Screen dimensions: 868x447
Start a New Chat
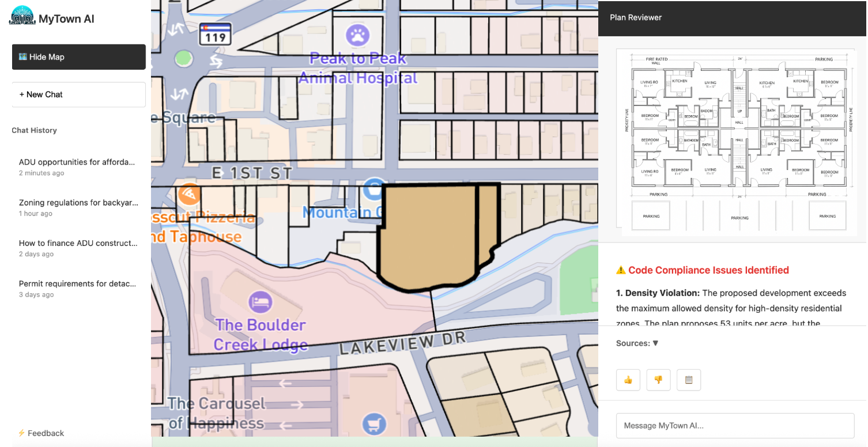tap(78, 94)
